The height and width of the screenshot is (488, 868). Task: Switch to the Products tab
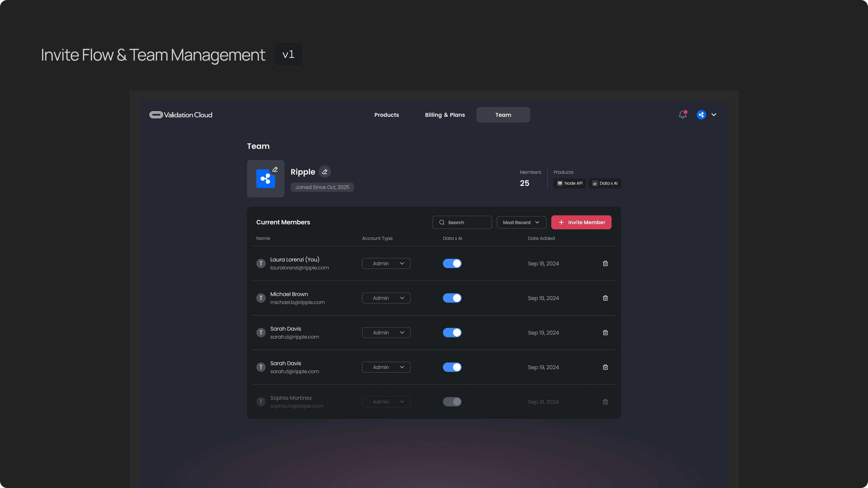click(386, 115)
